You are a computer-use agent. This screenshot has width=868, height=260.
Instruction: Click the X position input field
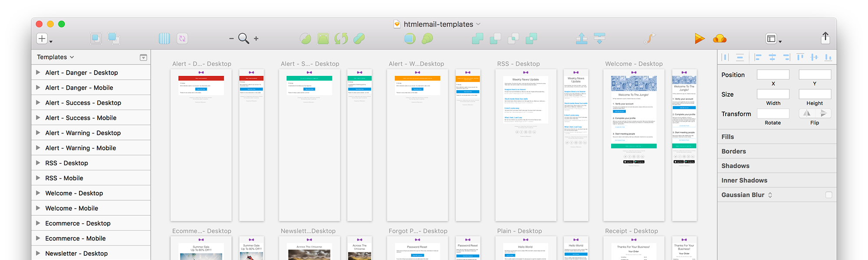(773, 75)
